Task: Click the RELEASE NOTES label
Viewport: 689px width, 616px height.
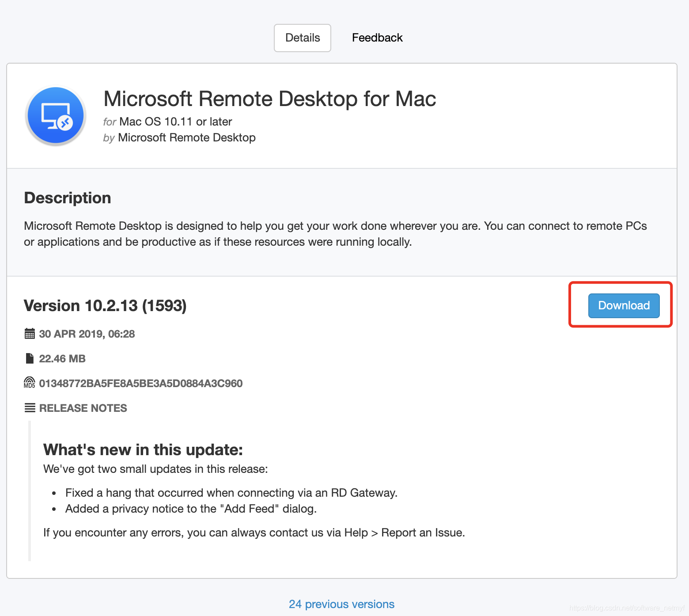Action: coord(83,408)
